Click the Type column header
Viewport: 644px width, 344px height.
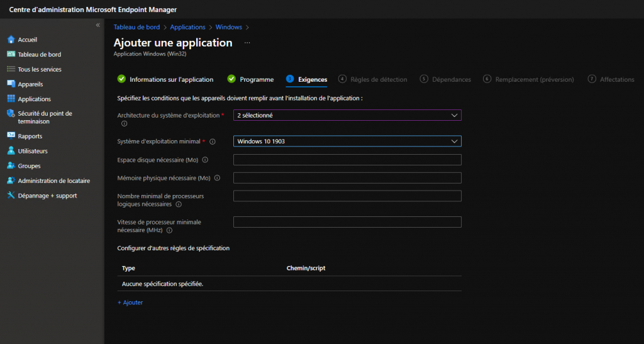pos(128,268)
